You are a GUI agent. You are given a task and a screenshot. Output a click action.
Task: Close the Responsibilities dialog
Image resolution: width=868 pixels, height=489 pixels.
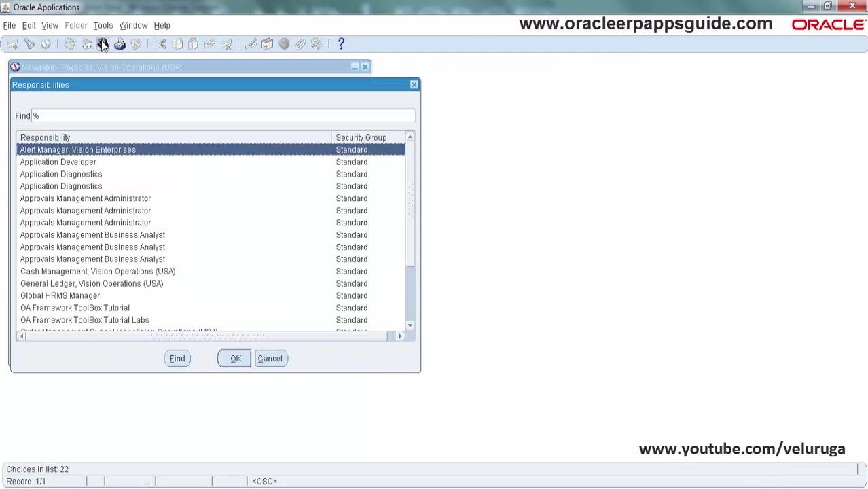[414, 85]
